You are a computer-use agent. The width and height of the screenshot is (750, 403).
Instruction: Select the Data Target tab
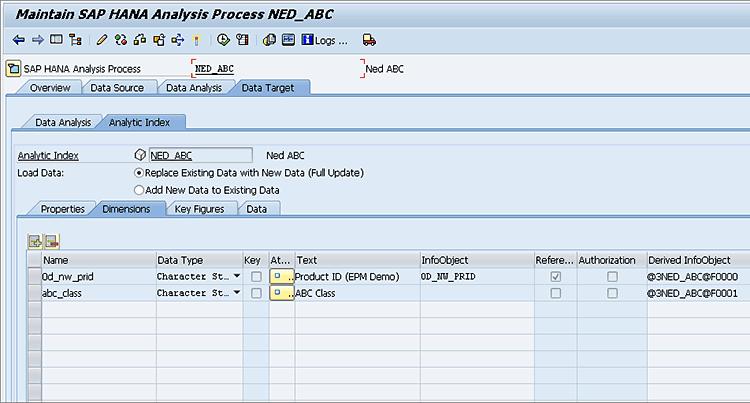point(268,88)
